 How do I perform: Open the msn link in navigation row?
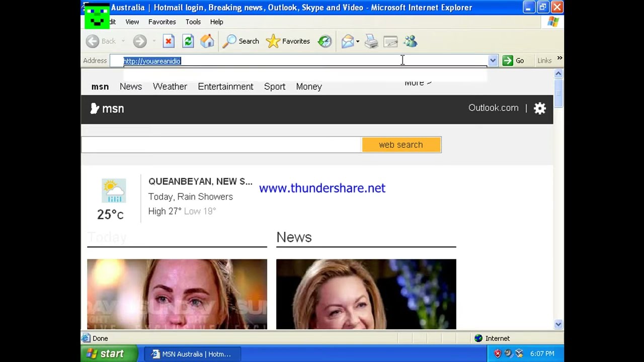pos(100,86)
